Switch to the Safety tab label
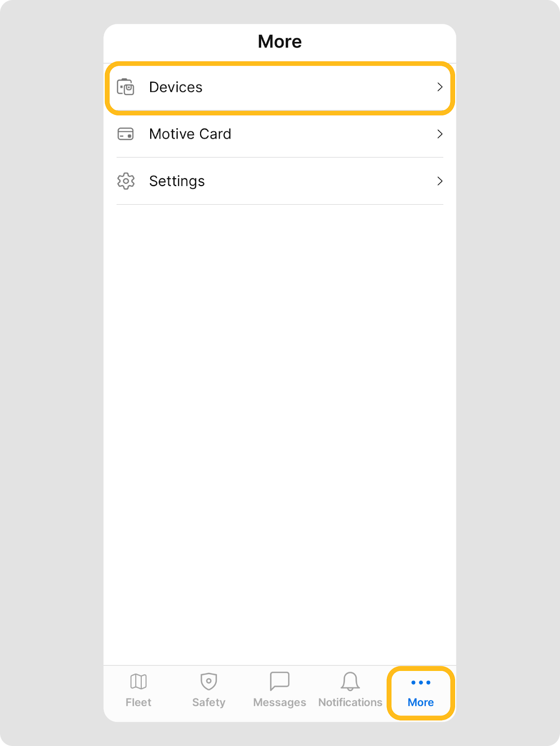This screenshot has height=746, width=560. pyautogui.click(x=209, y=702)
